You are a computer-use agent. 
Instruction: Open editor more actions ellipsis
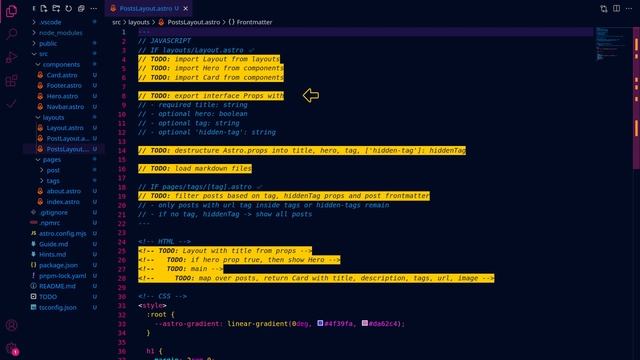point(629,9)
